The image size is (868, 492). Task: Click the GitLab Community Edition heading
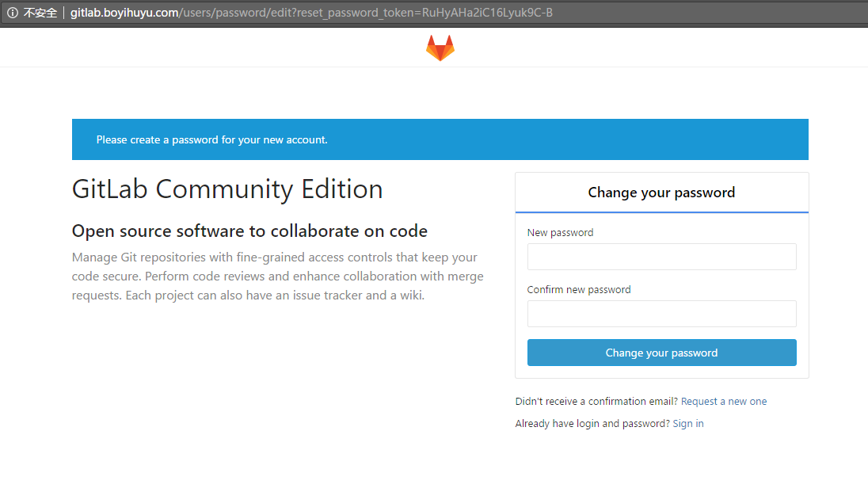[227, 189]
